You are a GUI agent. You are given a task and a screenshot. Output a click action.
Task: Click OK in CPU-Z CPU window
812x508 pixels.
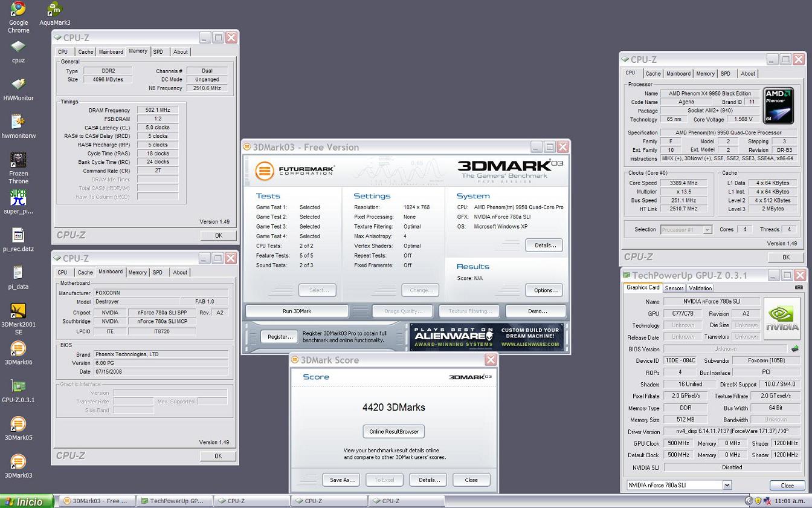[x=785, y=258]
